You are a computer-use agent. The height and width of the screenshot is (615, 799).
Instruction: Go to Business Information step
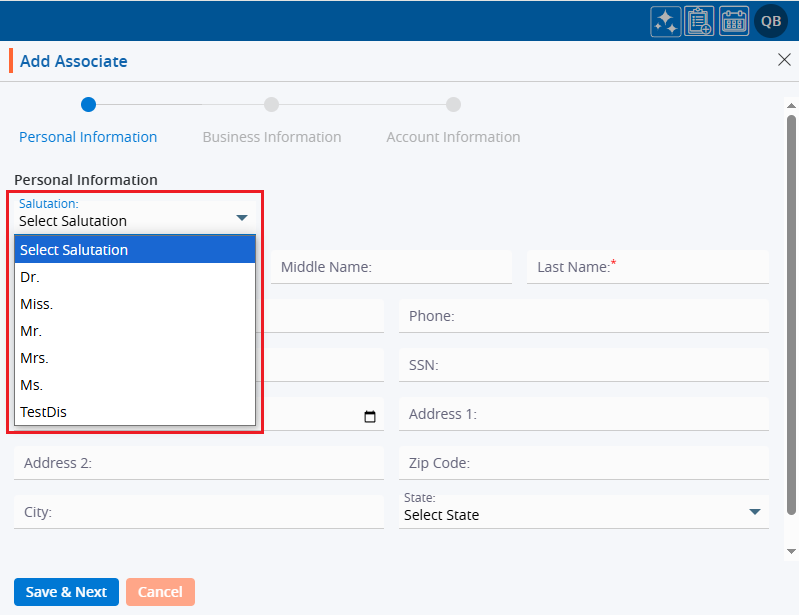tap(271, 137)
